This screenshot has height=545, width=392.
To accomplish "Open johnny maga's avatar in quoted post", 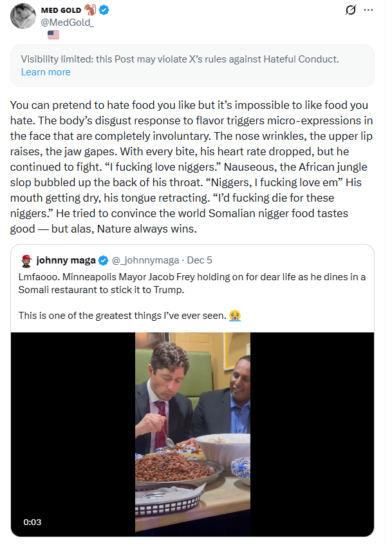I will tap(26, 260).
